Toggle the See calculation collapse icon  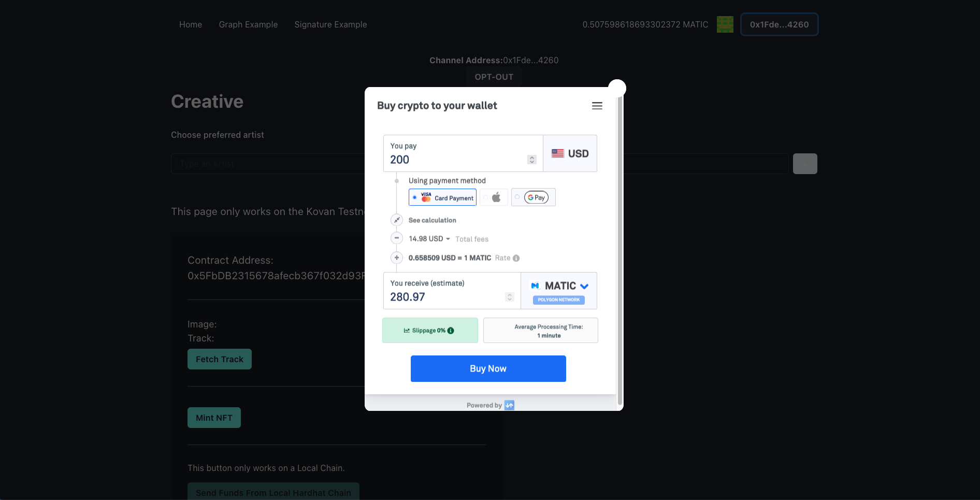click(x=397, y=220)
